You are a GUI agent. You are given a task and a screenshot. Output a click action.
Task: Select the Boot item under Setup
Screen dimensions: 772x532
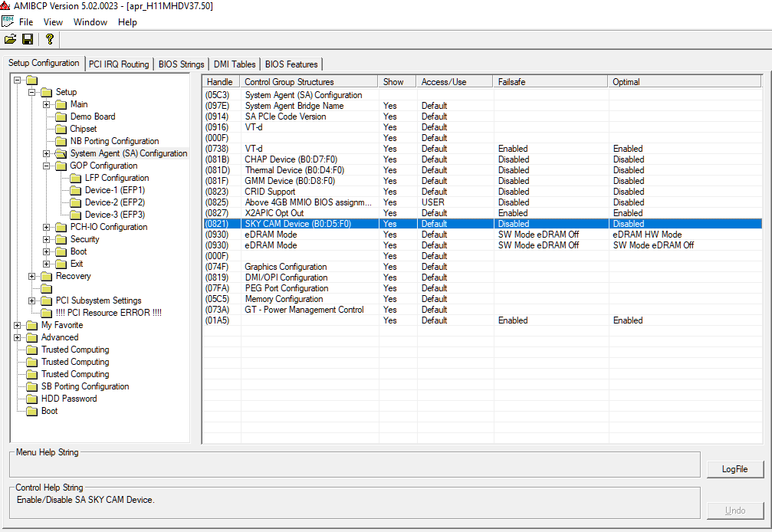coord(78,251)
